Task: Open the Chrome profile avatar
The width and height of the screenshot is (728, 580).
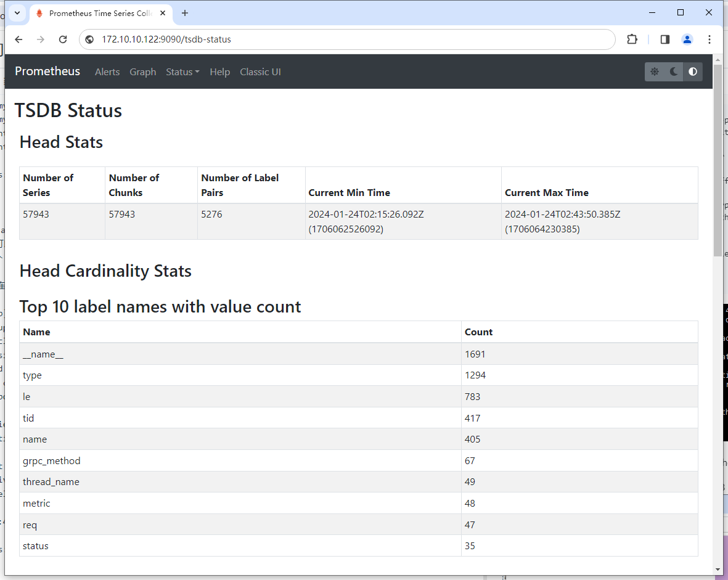Action: point(687,39)
